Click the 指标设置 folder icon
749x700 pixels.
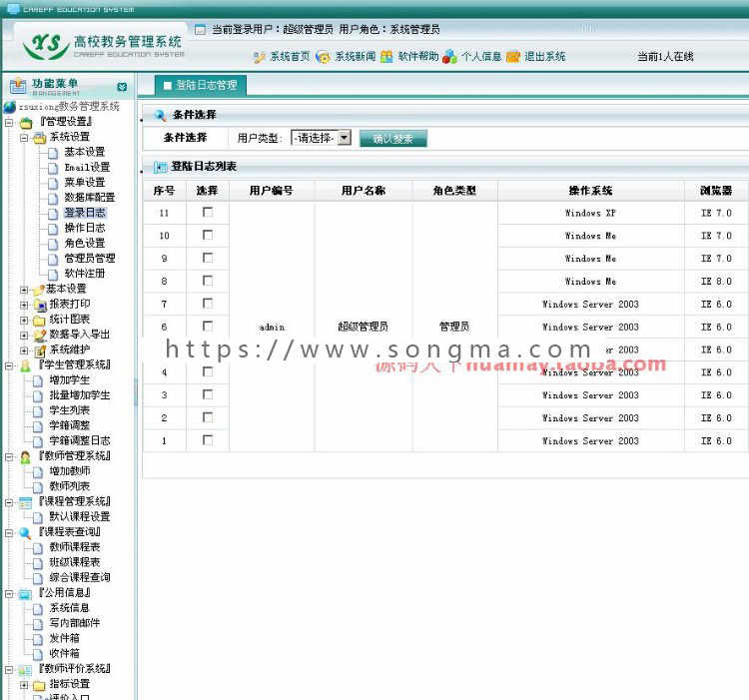tap(39, 685)
